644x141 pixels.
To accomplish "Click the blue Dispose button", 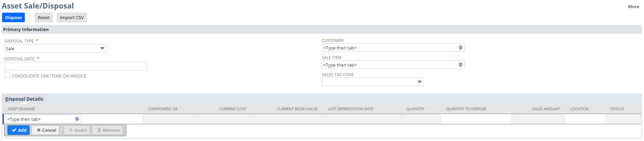I will tap(13, 17).
